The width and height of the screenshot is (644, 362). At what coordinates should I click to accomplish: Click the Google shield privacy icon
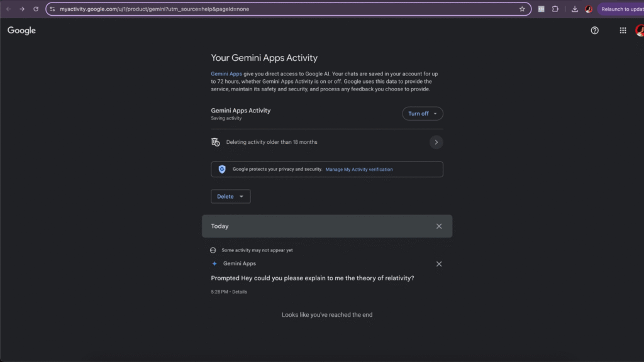tap(222, 169)
